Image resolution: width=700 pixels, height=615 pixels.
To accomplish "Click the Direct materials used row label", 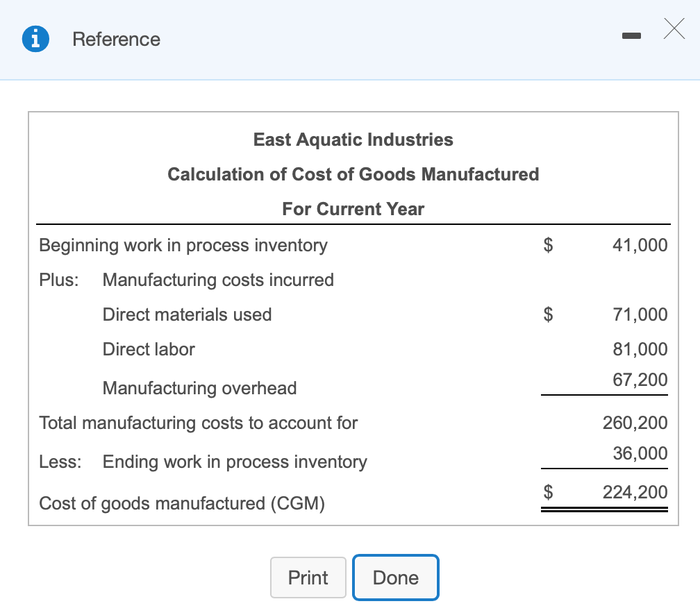I will point(187,314).
